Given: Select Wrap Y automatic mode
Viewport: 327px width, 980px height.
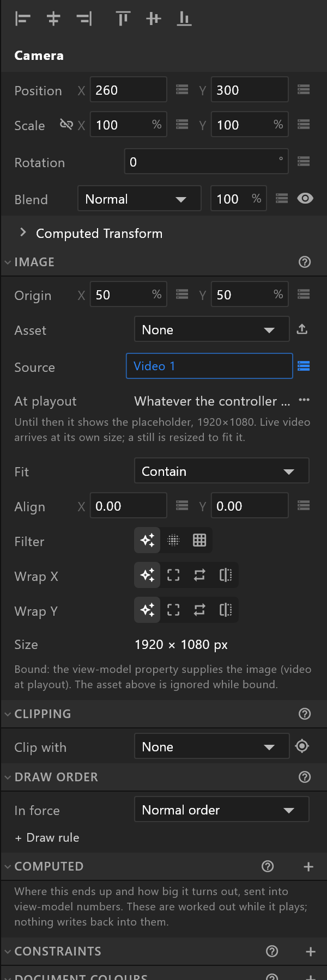Looking at the screenshot, I should [147, 610].
